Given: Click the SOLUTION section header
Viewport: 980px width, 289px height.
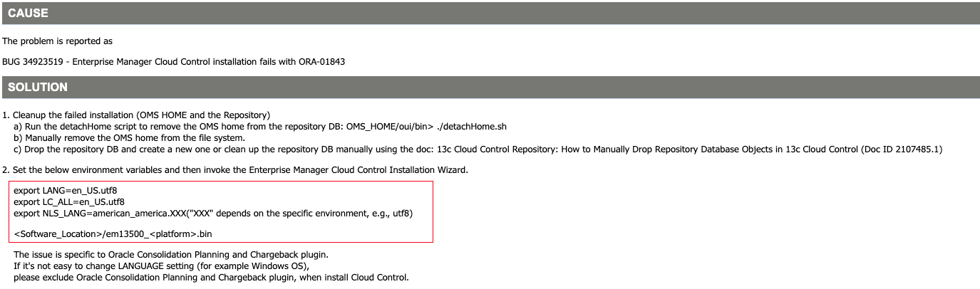Looking at the screenshot, I should pyautogui.click(x=38, y=87).
